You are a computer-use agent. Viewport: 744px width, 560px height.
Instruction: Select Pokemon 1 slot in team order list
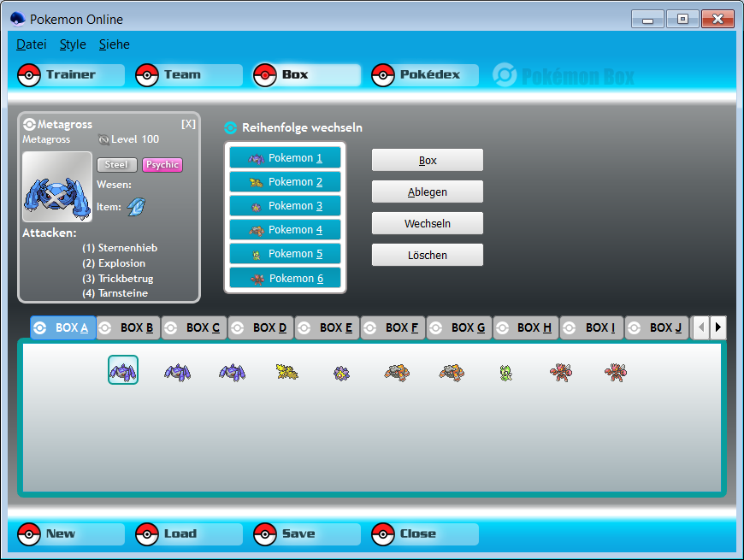click(x=285, y=158)
